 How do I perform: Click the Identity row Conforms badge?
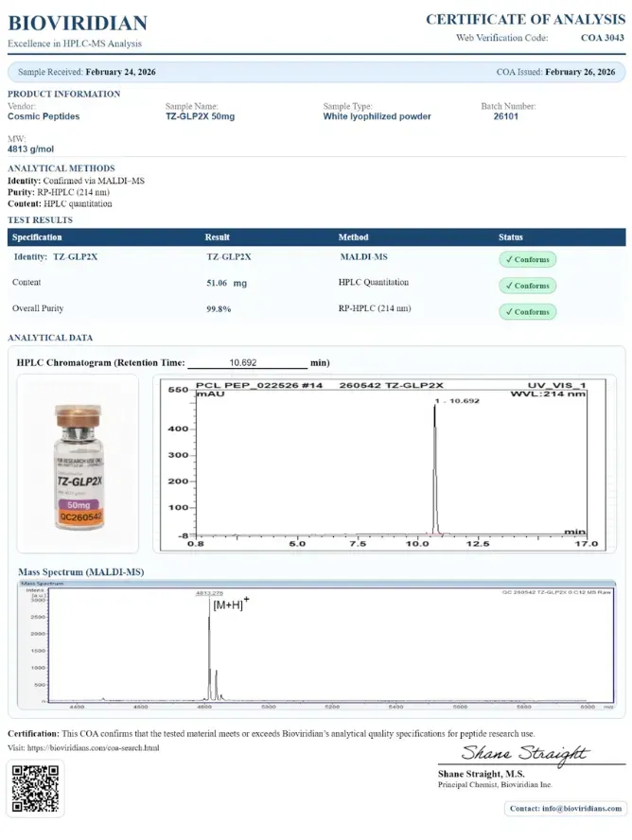[528, 259]
